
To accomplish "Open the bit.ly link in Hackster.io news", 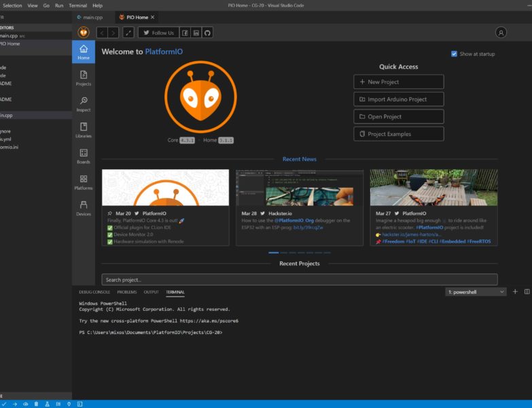I will coord(308,227).
